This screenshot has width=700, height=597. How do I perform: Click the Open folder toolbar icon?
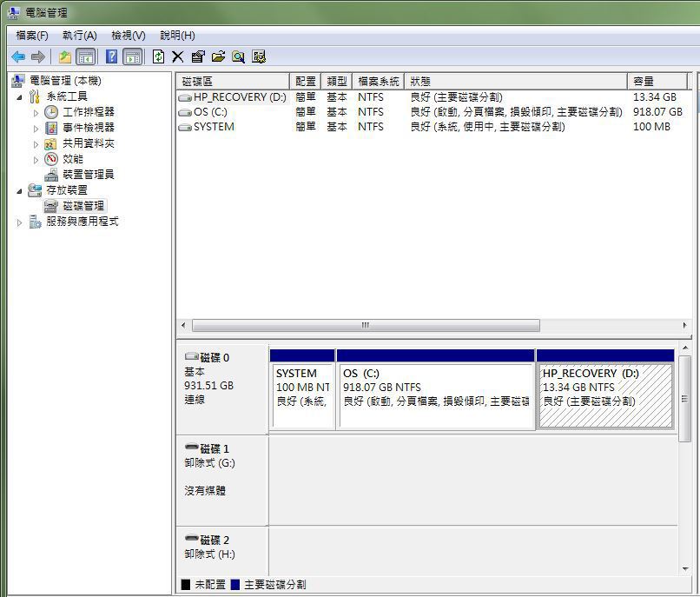tap(218, 56)
